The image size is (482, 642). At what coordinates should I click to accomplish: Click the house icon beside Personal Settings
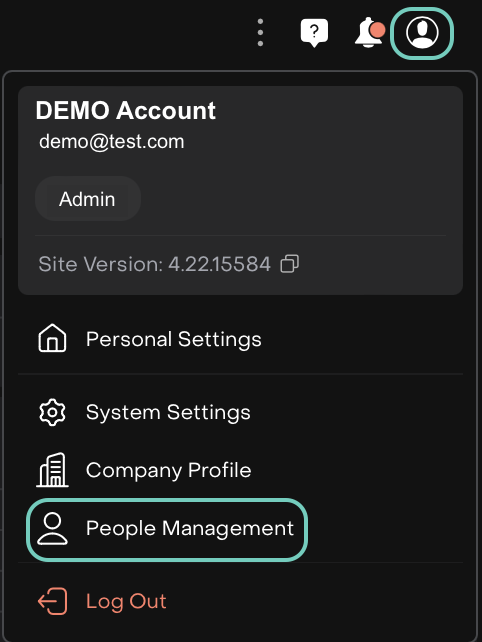click(52, 338)
